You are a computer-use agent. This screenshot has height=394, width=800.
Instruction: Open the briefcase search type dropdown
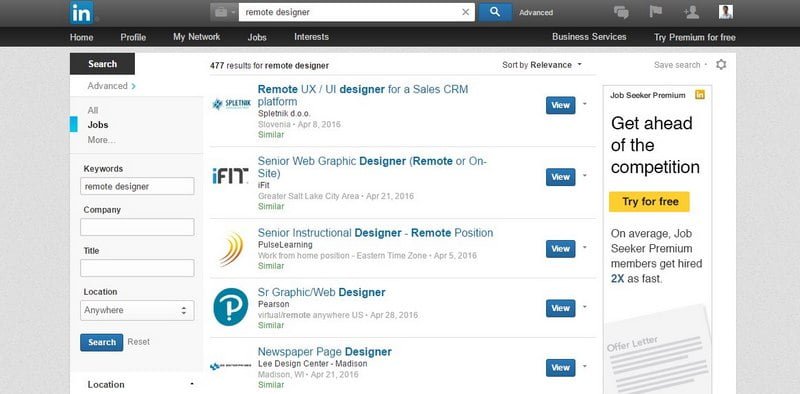coord(224,12)
